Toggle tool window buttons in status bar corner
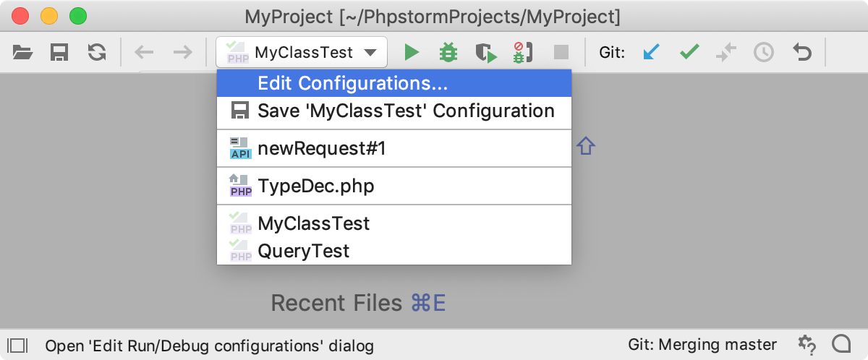Screen dimensions: 868x360 [x=17, y=345]
